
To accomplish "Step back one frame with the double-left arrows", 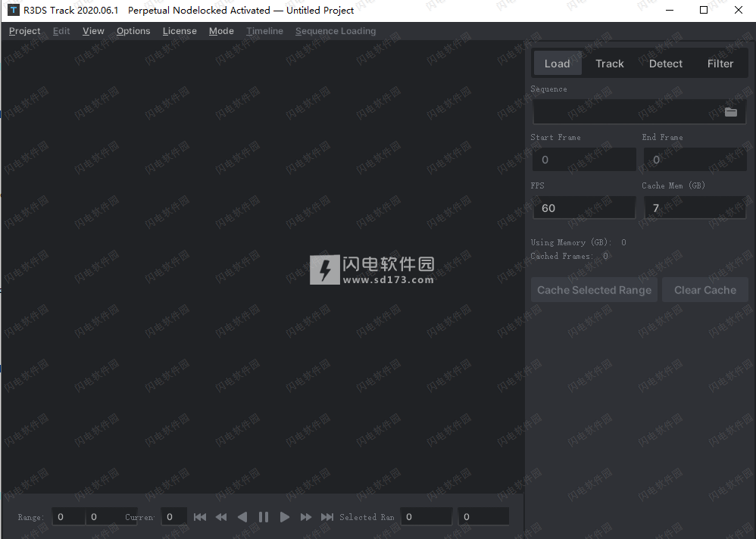I will (221, 517).
